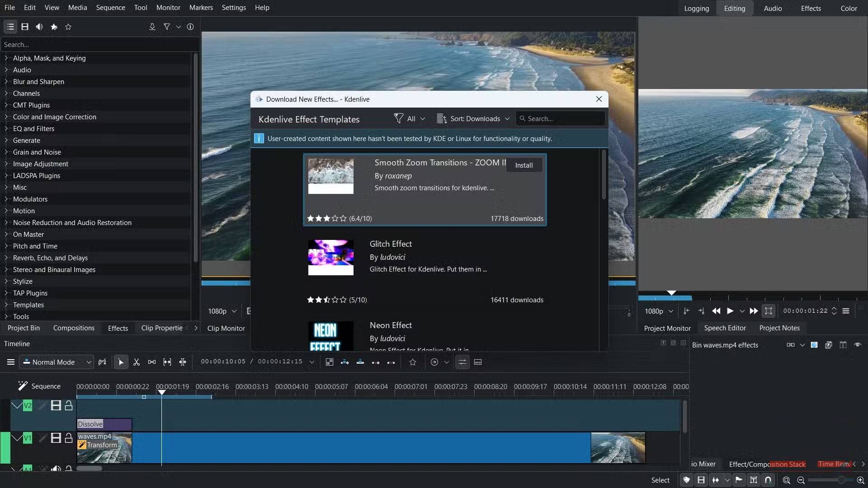Switch to the Speech Editor tab
The width and height of the screenshot is (868, 488).
(x=725, y=328)
